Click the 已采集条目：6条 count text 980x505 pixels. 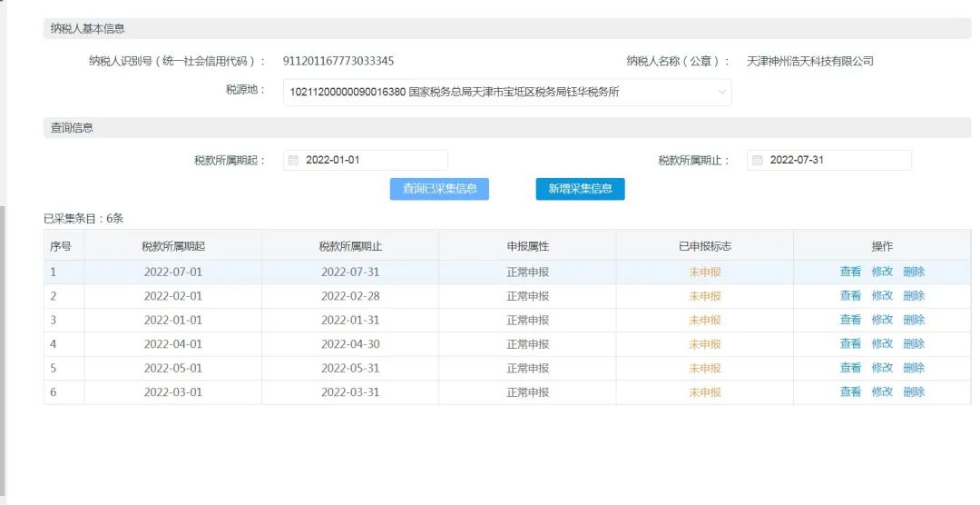(x=83, y=218)
